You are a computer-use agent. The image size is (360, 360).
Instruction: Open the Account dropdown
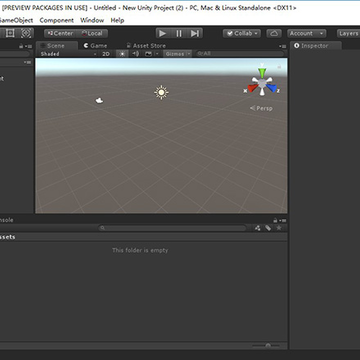306,33
